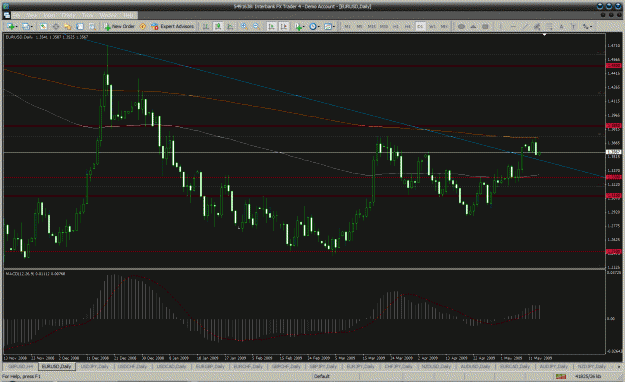The height and width of the screenshot is (382, 625).
Task: Switch to the USDJPY,Daily chart tab
Action: pos(95,366)
